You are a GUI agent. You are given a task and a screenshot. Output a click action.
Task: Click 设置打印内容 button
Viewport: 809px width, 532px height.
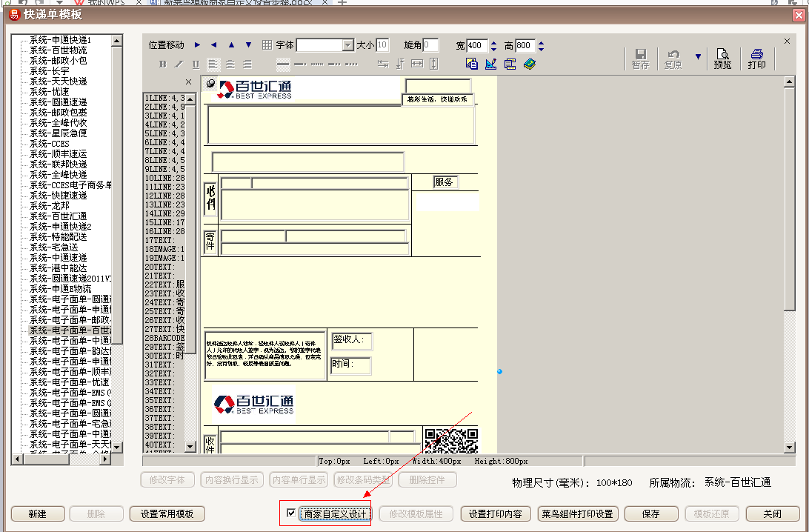(496, 514)
